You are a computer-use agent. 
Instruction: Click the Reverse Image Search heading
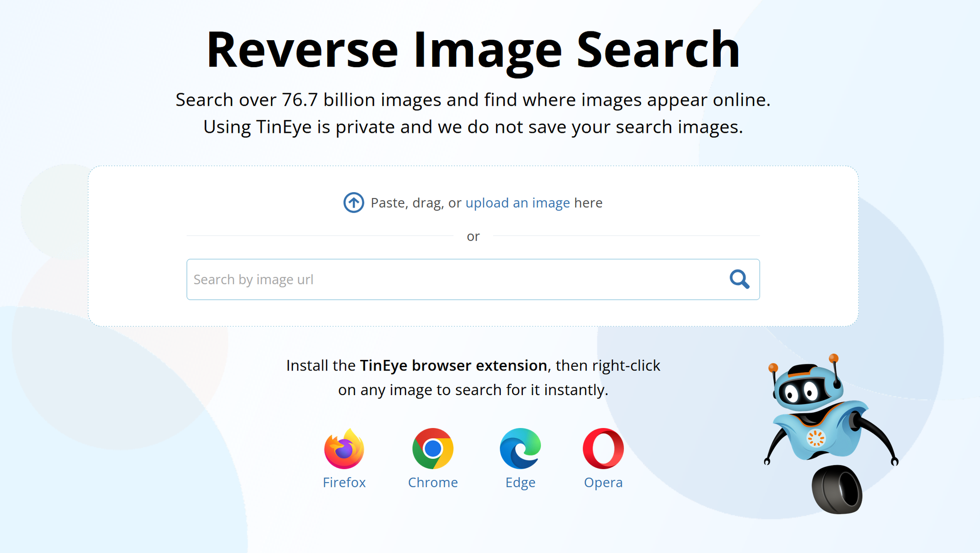pyautogui.click(x=473, y=49)
